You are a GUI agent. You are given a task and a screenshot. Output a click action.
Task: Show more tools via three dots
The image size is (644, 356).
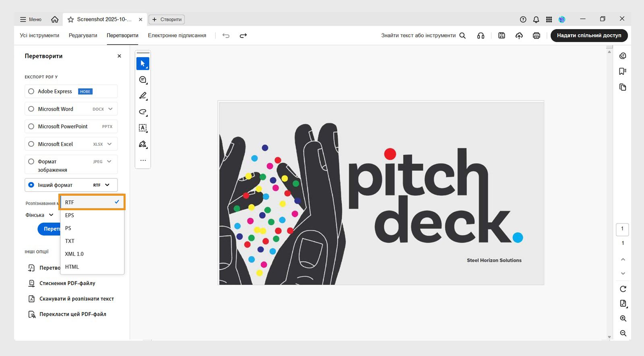coord(143,160)
